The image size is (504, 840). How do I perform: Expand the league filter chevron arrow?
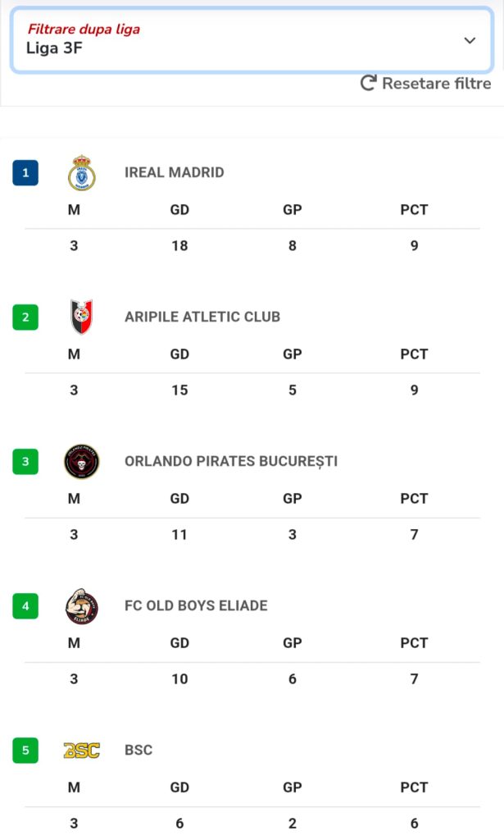470,40
